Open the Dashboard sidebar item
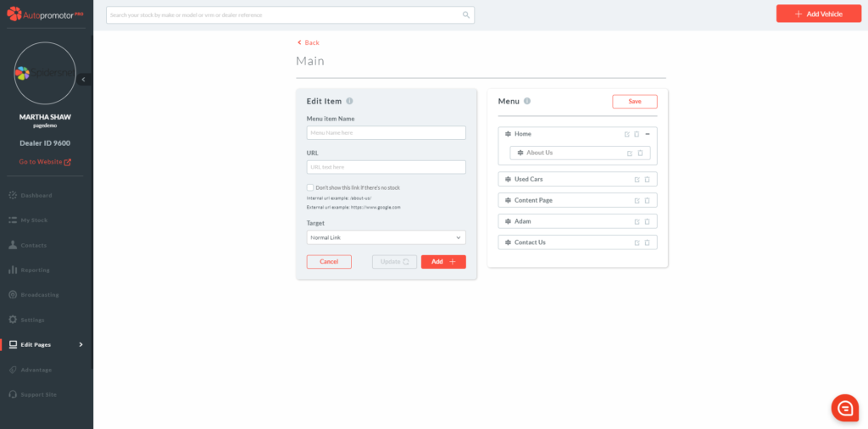The width and height of the screenshot is (868, 429). 36,196
